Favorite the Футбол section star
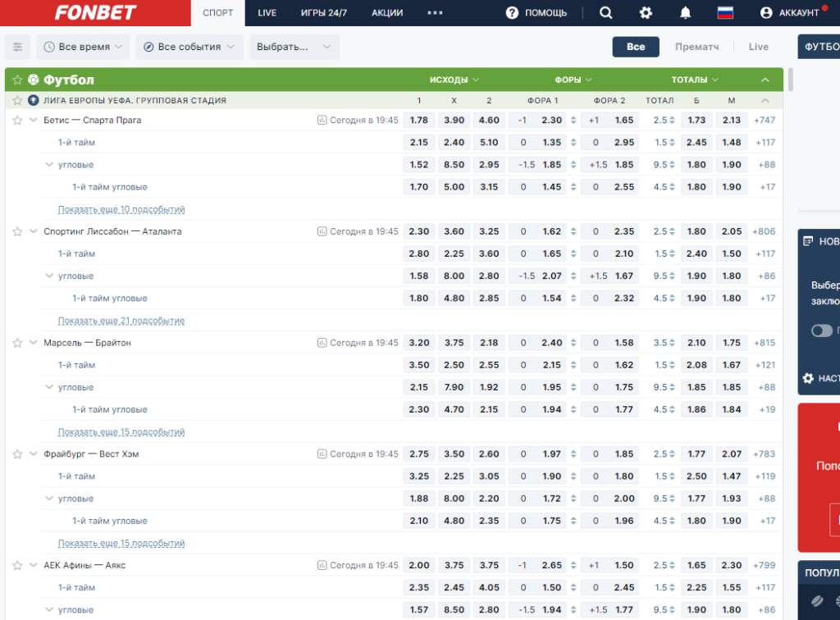Screen dimensions: 840x620 17,80
